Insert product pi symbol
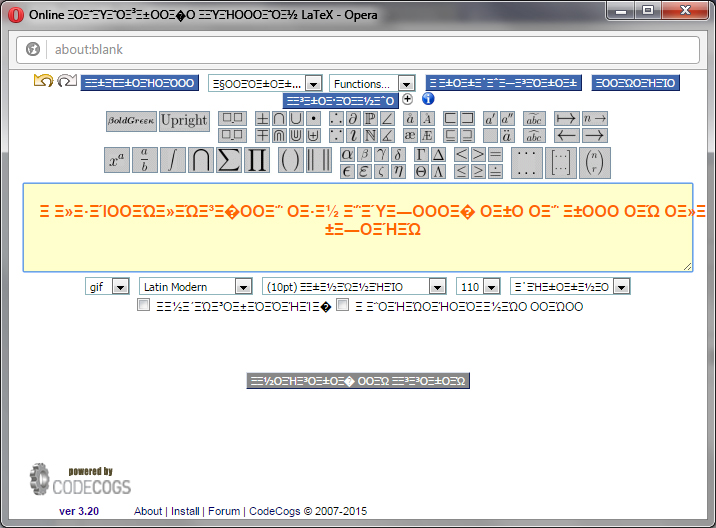 pyautogui.click(x=257, y=160)
